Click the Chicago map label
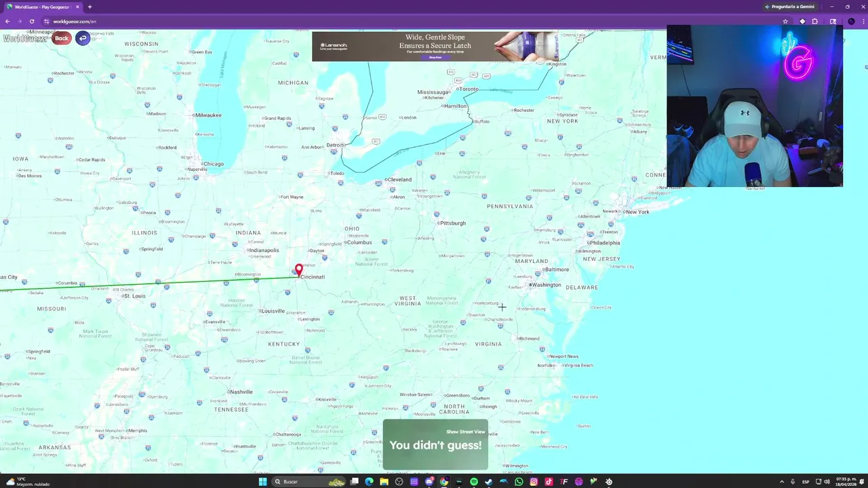 (213, 163)
